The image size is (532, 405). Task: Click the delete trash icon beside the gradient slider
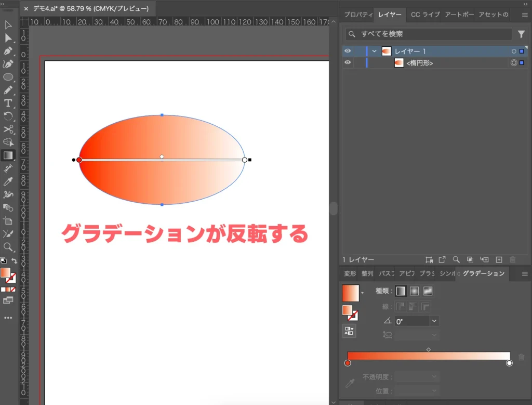coord(521,357)
